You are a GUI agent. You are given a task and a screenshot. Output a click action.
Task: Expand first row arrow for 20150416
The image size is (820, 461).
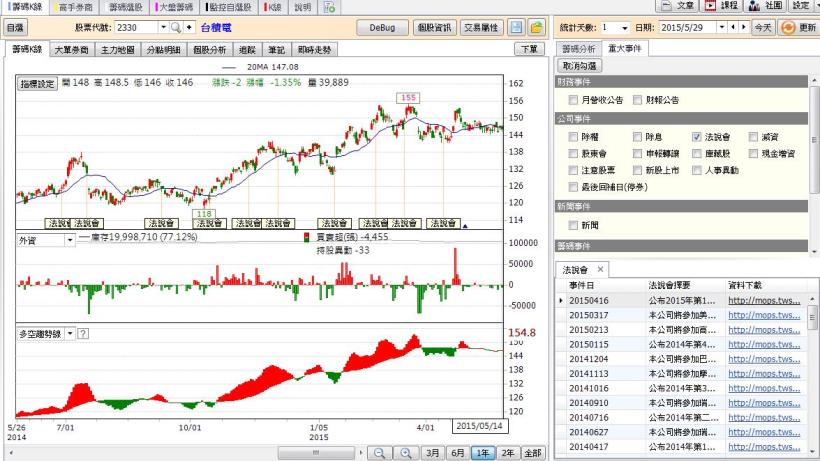tap(561, 301)
